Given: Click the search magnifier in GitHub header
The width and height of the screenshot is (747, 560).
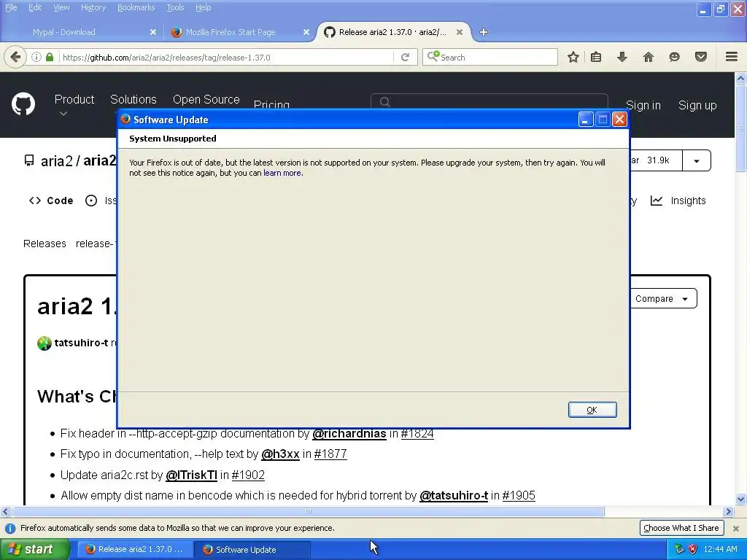Looking at the screenshot, I should click(385, 102).
